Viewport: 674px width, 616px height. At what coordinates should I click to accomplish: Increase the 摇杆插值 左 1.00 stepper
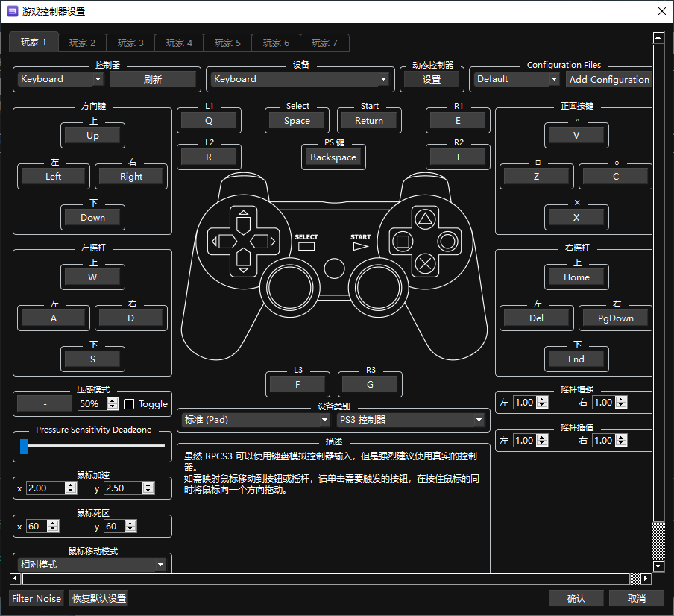click(543, 437)
